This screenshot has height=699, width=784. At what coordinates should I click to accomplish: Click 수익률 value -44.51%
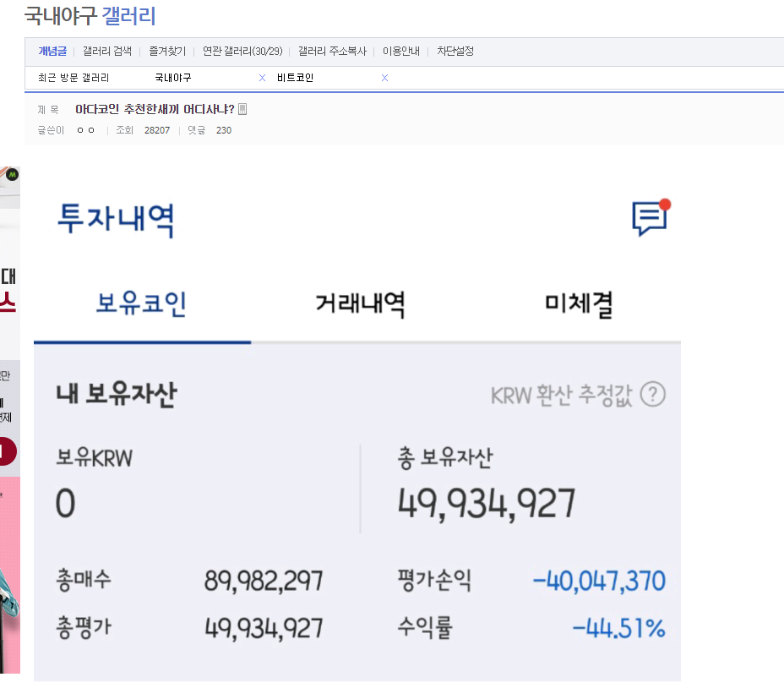(619, 629)
